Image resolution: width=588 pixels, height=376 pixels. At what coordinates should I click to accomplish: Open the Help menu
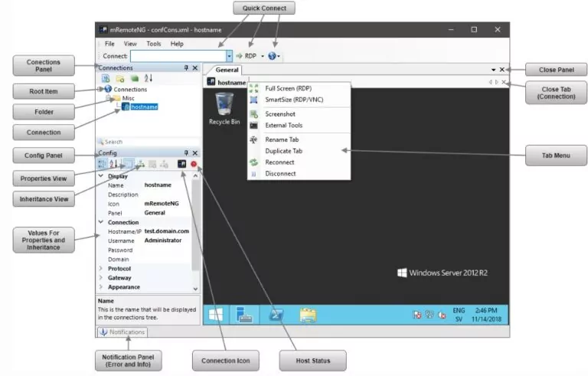177,44
